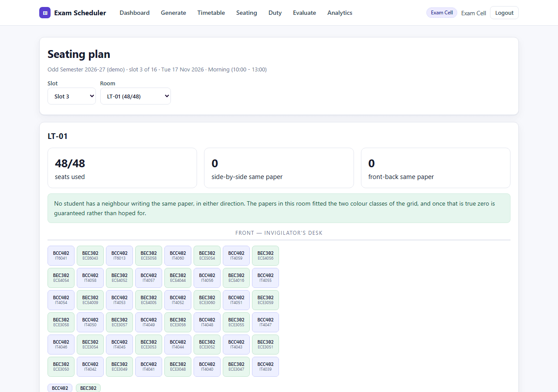This screenshot has width=558, height=392.
Task: Select seat IT4044
Action: click(x=178, y=345)
